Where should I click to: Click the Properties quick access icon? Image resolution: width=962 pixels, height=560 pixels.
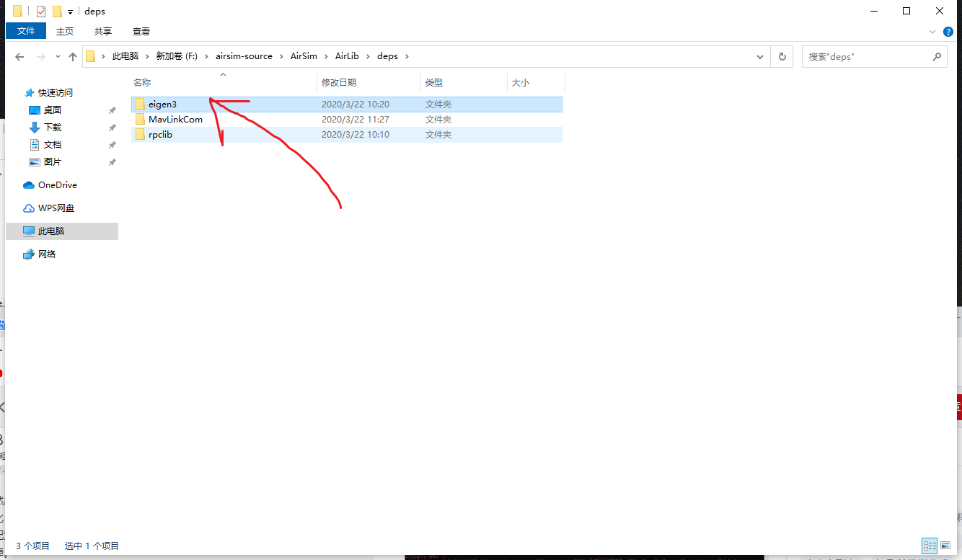point(41,12)
